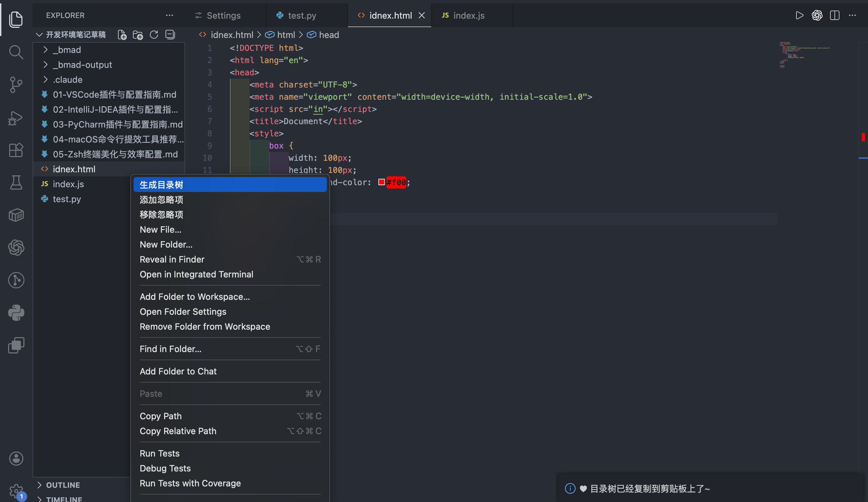Screen dimensions: 868x502
Task: Open the Python sidebar view
Action: [x=16, y=312]
